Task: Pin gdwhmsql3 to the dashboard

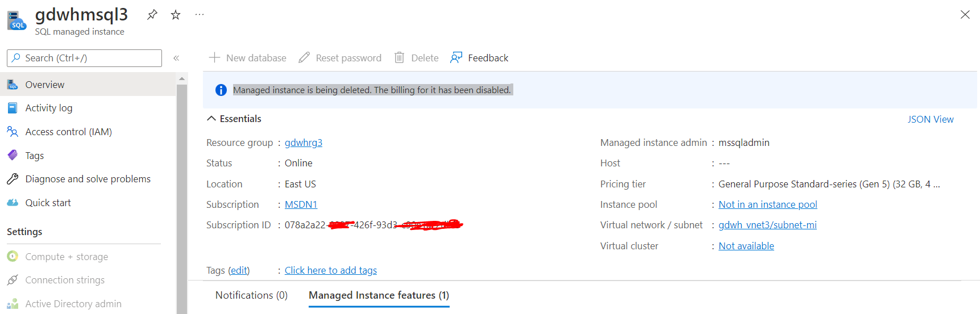Action: (x=152, y=15)
